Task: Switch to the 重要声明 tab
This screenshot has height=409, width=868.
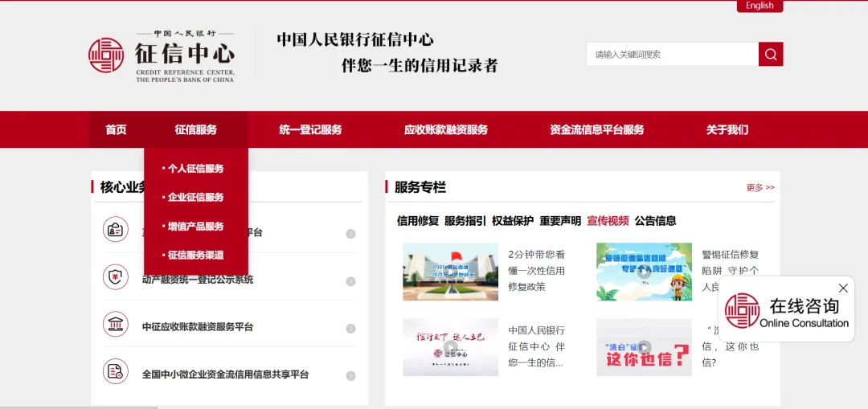Action: point(560,221)
